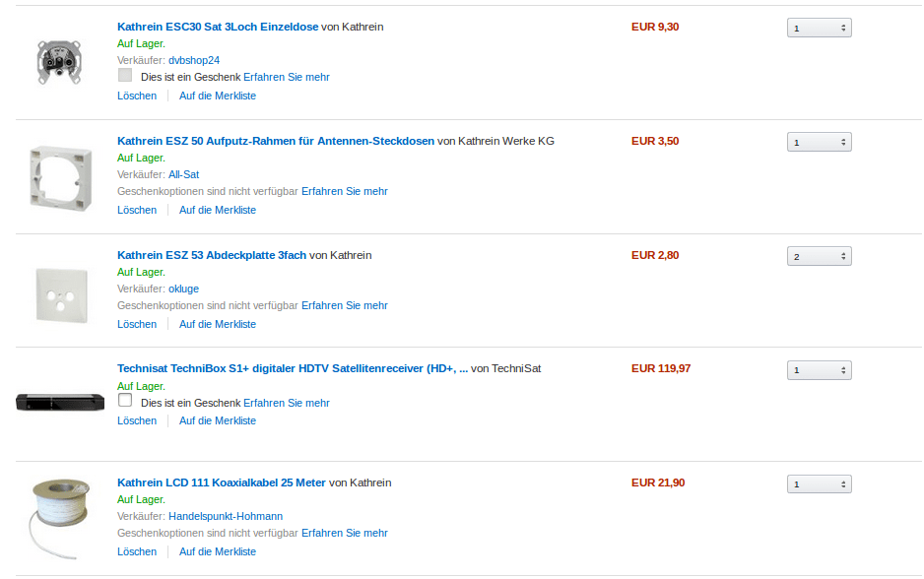Delete Kathrein ESC30 from cart via Löschen

click(x=137, y=96)
